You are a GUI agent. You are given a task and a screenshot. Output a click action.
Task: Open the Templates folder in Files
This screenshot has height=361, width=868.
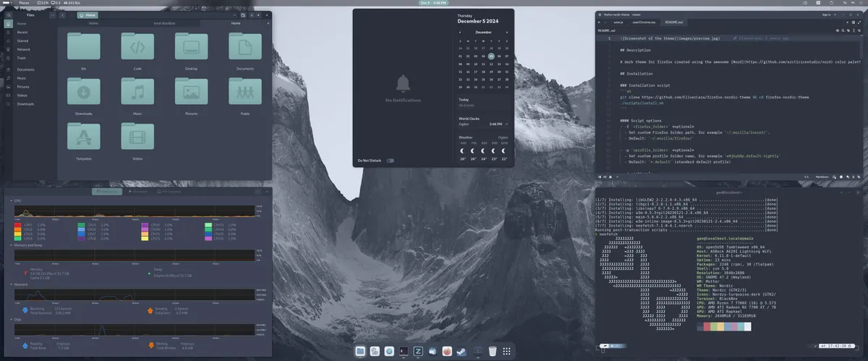(x=84, y=136)
